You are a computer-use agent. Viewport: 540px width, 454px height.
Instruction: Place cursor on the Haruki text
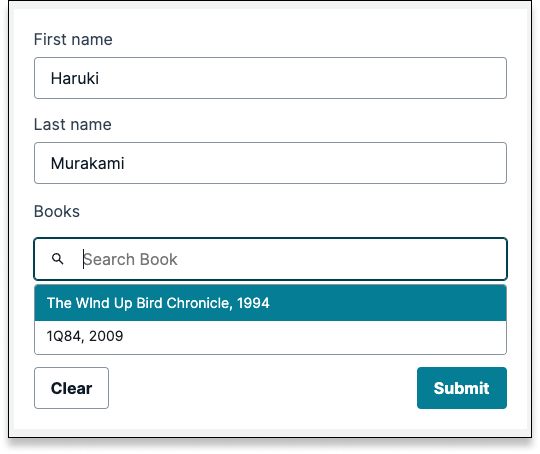coord(75,78)
